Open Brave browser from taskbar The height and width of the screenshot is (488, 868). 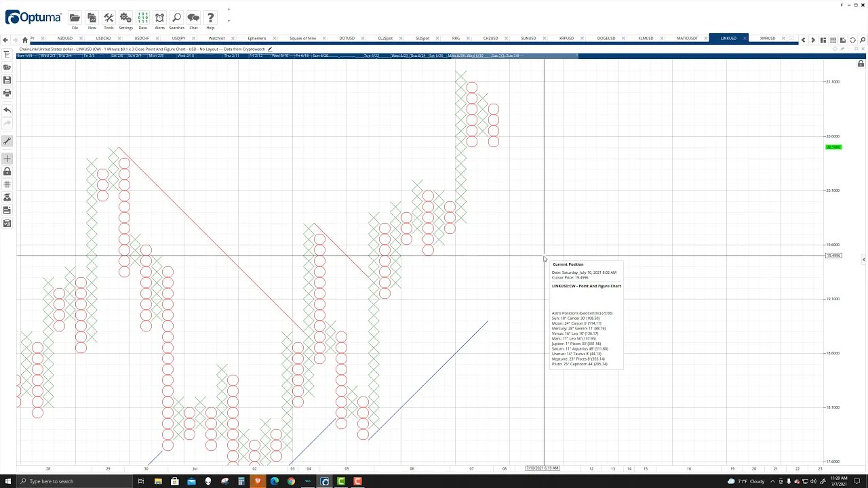[x=258, y=481]
